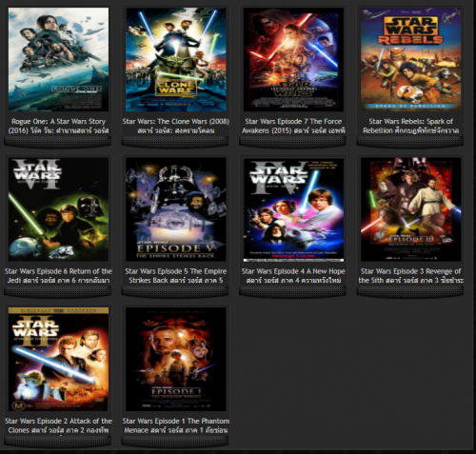Click 'Star Wars Episode 1 The Phantom Menace' title
Image resolution: width=476 pixels, height=454 pixels.
point(176,425)
